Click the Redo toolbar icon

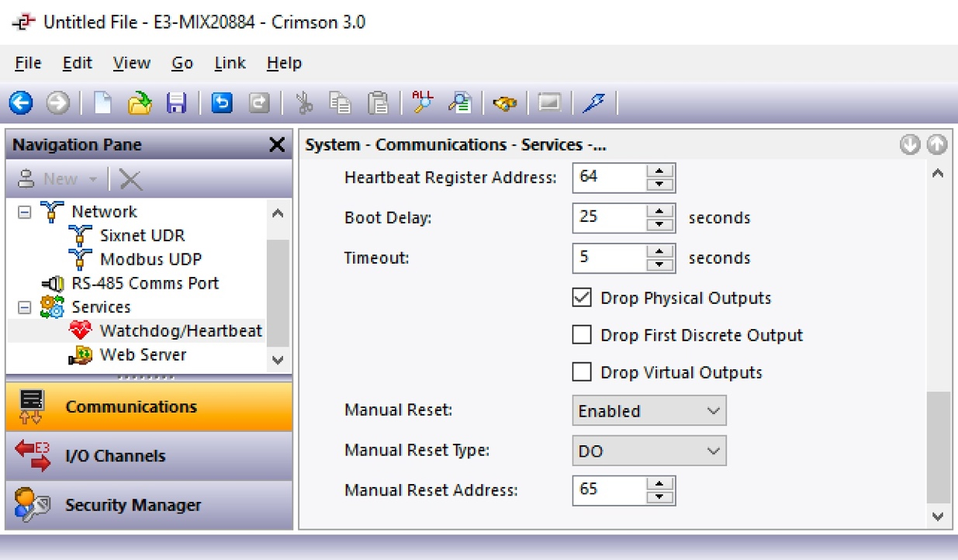click(259, 102)
